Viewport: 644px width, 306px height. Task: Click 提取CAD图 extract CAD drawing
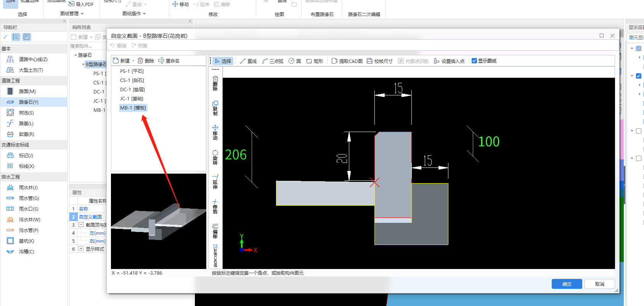[347, 61]
